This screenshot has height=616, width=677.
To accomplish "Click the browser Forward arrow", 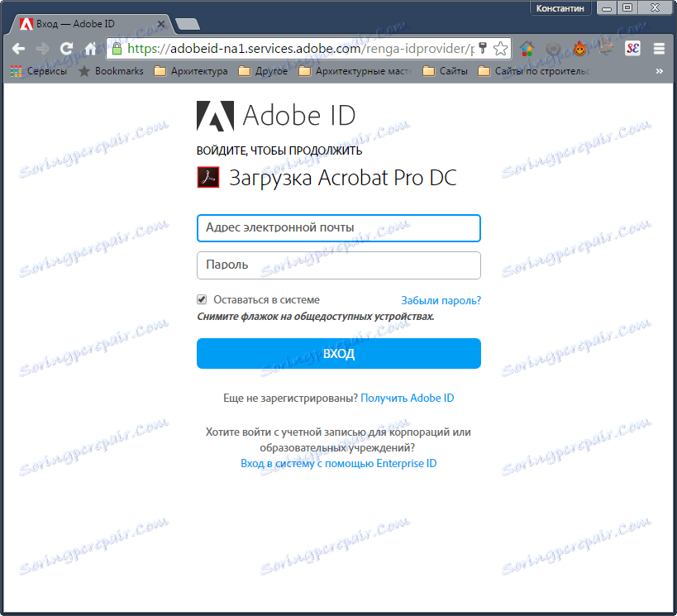I will pos(42,49).
